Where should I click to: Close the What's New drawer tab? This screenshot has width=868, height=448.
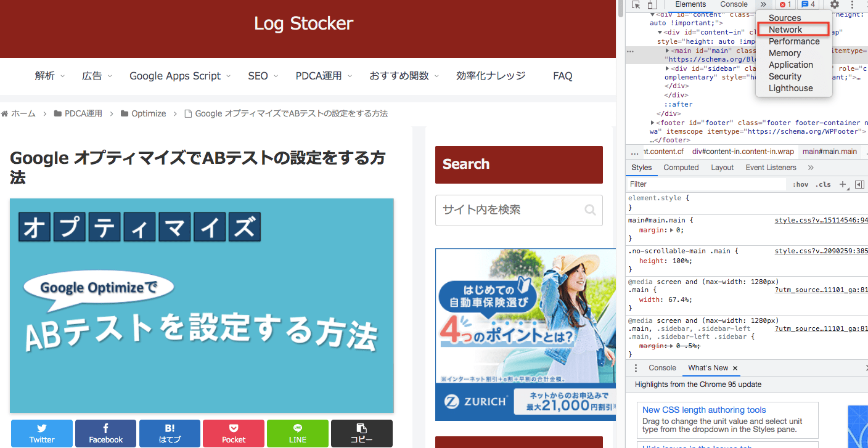(x=735, y=368)
